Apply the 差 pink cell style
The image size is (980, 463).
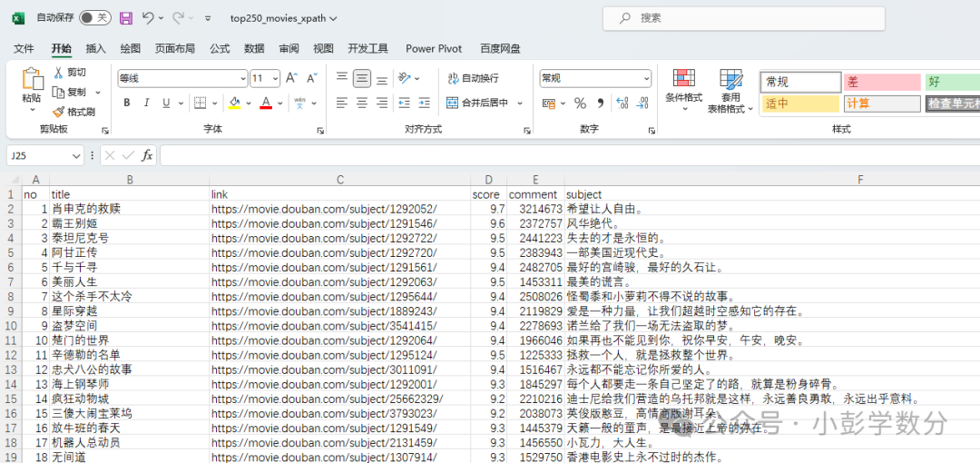pos(883,82)
